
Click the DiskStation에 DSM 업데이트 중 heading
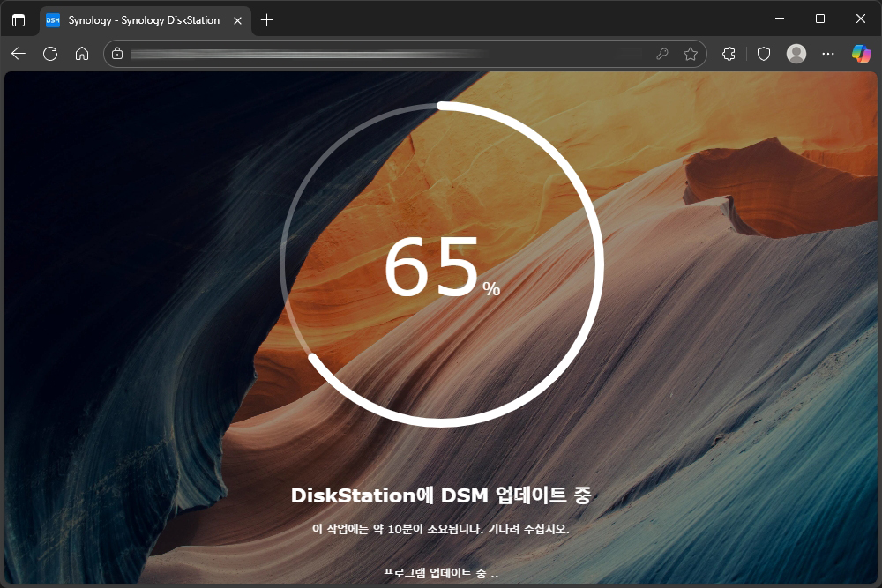tap(441, 495)
